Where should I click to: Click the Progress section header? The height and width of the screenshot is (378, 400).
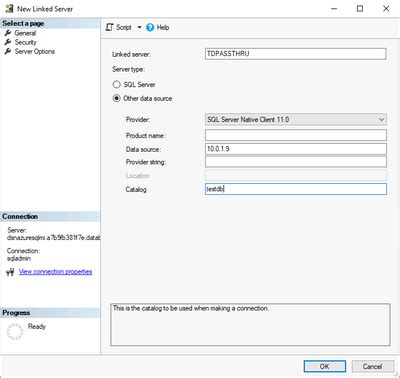[50, 313]
